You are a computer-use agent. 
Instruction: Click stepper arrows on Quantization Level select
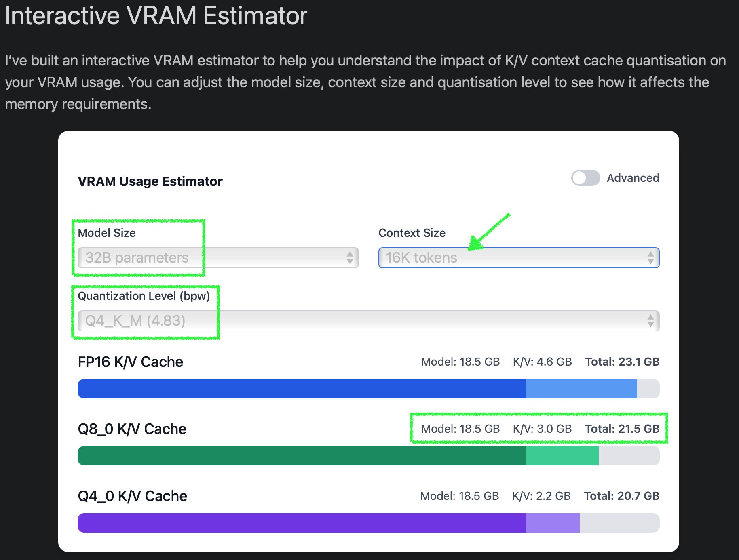[650, 321]
